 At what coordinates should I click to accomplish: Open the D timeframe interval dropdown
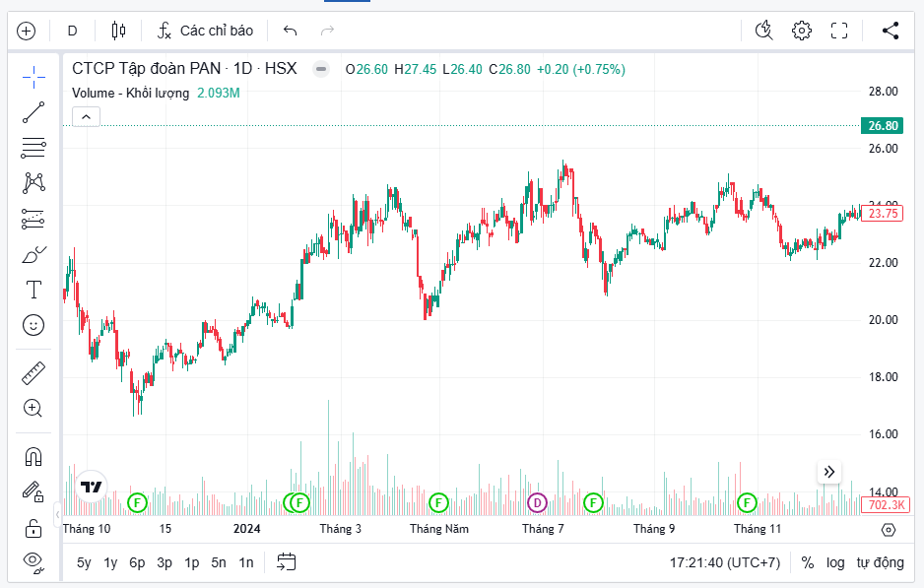[72, 31]
